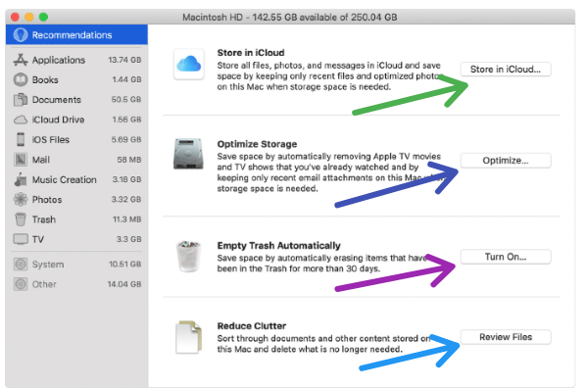Image resolution: width=588 pixels, height=388 pixels.
Task: Click the System label in sidebar
Action: point(48,265)
